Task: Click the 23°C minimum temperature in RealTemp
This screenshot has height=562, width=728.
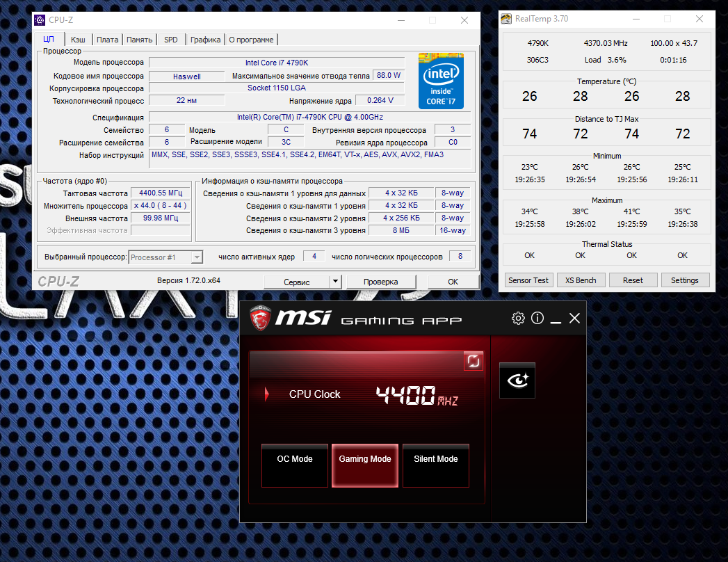Action: point(530,167)
